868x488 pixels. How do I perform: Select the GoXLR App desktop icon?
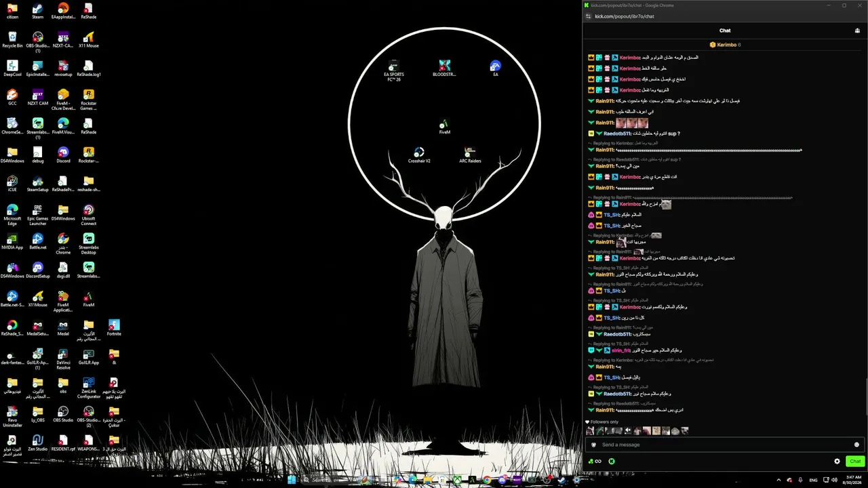89,357
